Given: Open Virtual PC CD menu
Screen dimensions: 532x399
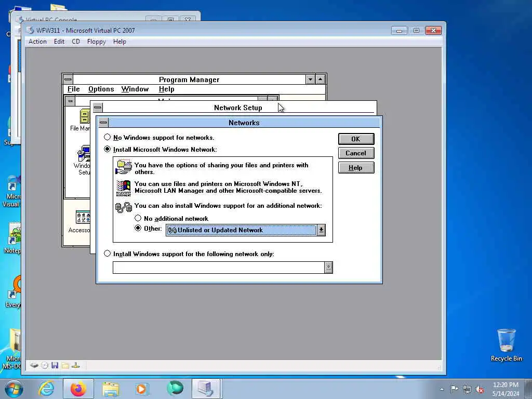Looking at the screenshot, I should coord(76,42).
